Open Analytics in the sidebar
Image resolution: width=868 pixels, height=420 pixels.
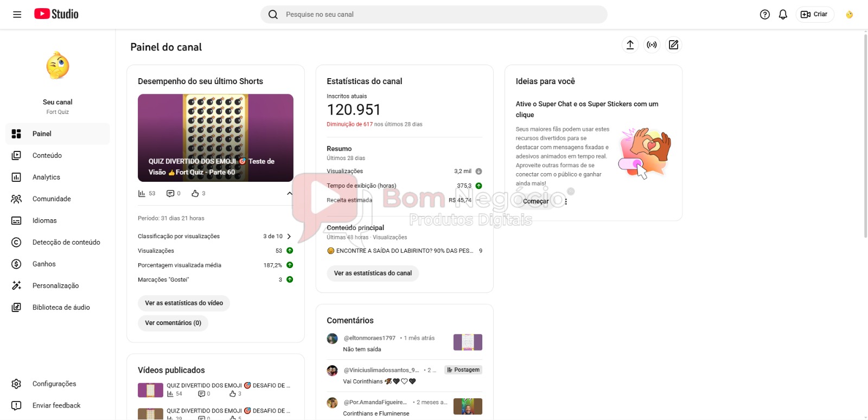[58, 177]
